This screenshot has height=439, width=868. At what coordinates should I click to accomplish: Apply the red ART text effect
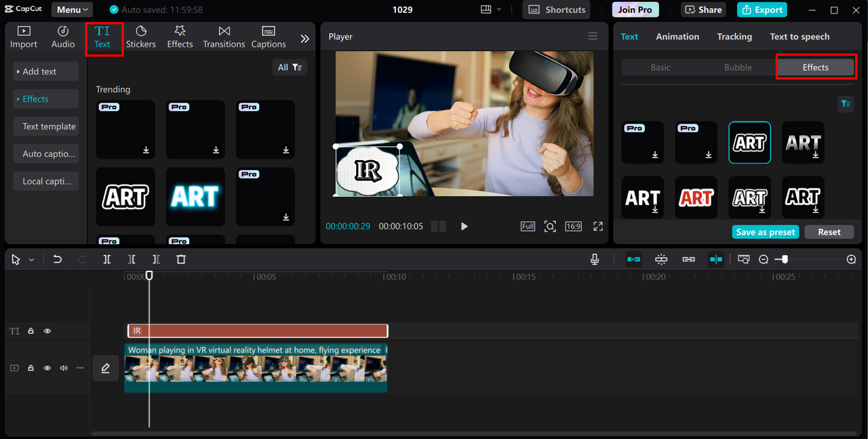696,197
